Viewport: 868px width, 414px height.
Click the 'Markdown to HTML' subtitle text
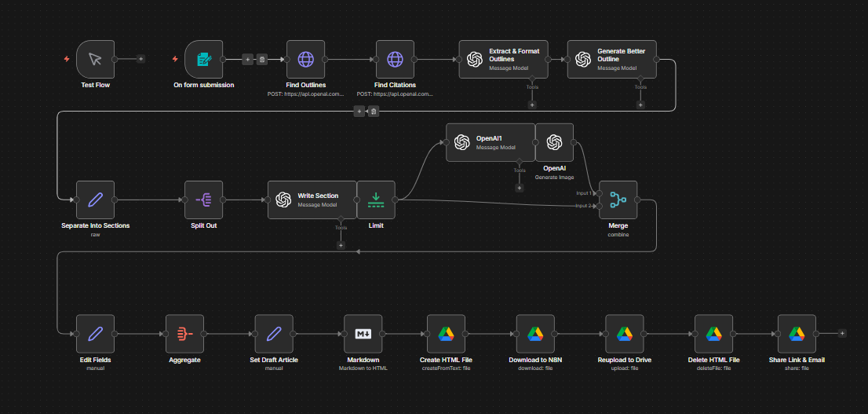coord(363,368)
